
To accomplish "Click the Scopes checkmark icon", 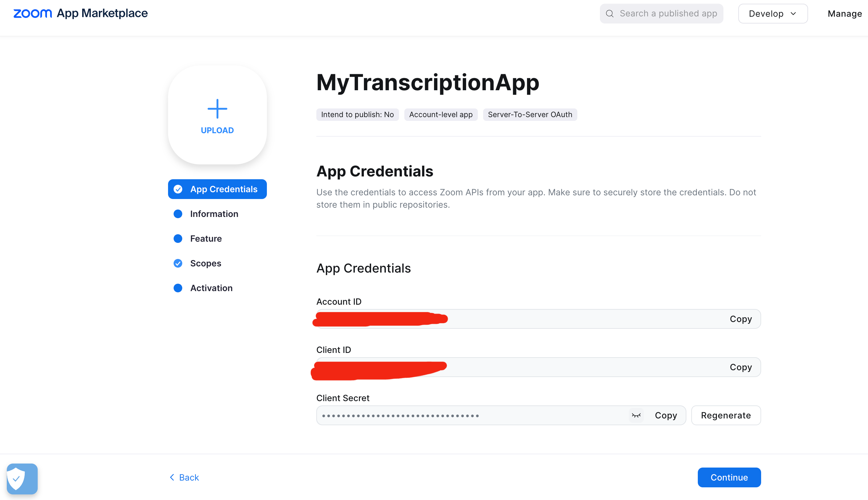I will (x=178, y=263).
